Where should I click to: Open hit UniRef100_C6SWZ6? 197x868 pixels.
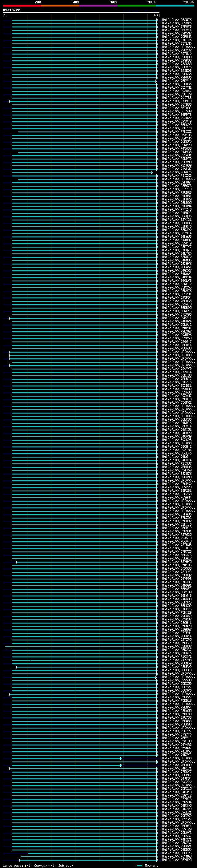(177, 20)
